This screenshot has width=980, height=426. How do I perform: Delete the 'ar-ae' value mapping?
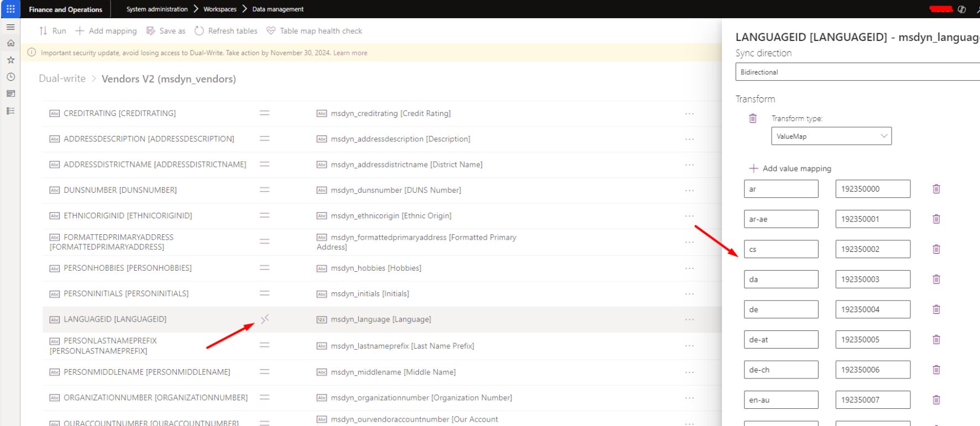click(936, 219)
